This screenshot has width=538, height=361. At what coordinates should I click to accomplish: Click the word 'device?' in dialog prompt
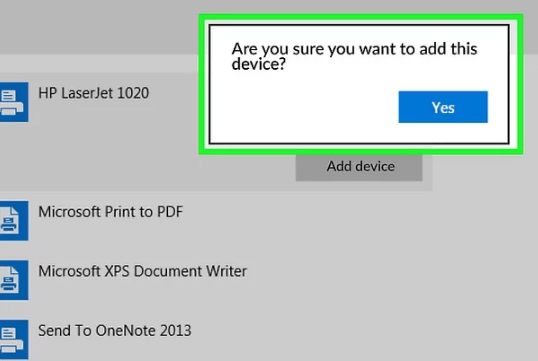point(258,65)
